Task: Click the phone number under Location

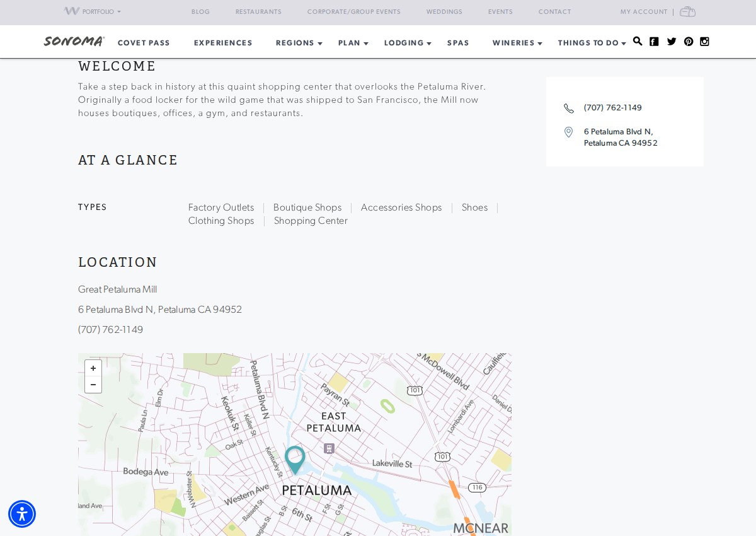Action: (111, 330)
